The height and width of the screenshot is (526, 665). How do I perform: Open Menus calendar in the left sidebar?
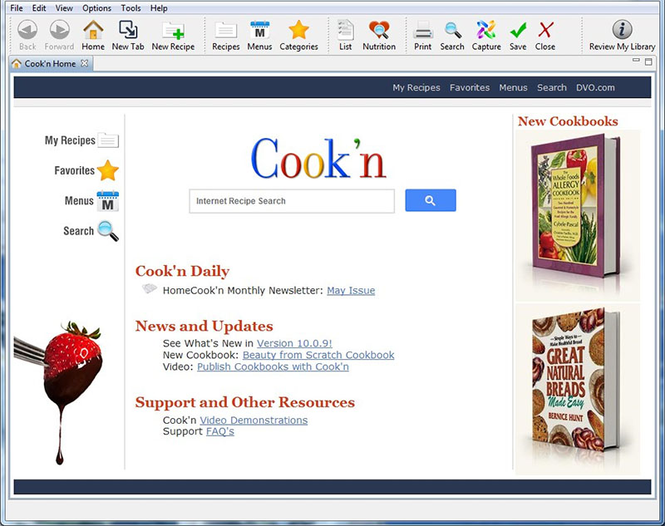pyautogui.click(x=92, y=201)
